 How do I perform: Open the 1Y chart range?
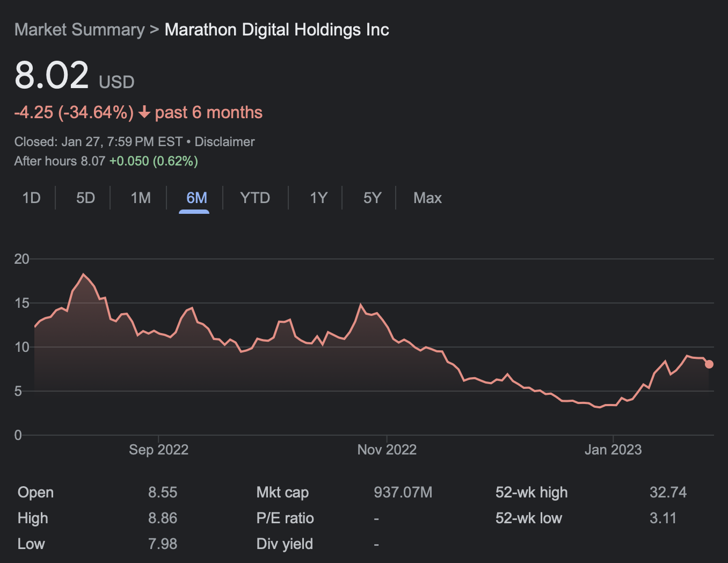click(x=318, y=198)
